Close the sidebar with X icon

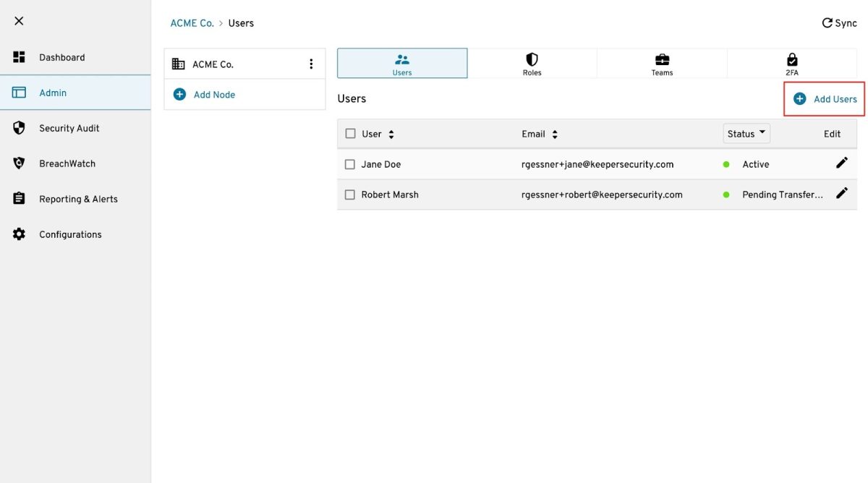click(19, 21)
